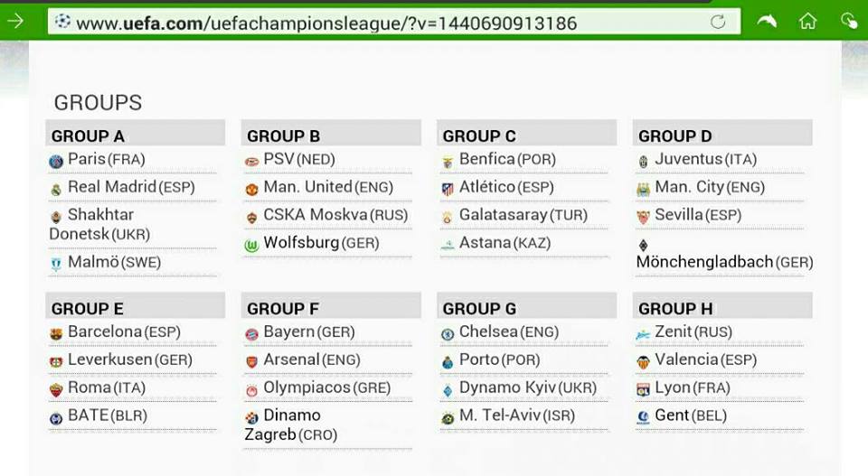Image resolution: width=868 pixels, height=476 pixels.
Task: Click the Chelsea club crest
Action: [448, 334]
